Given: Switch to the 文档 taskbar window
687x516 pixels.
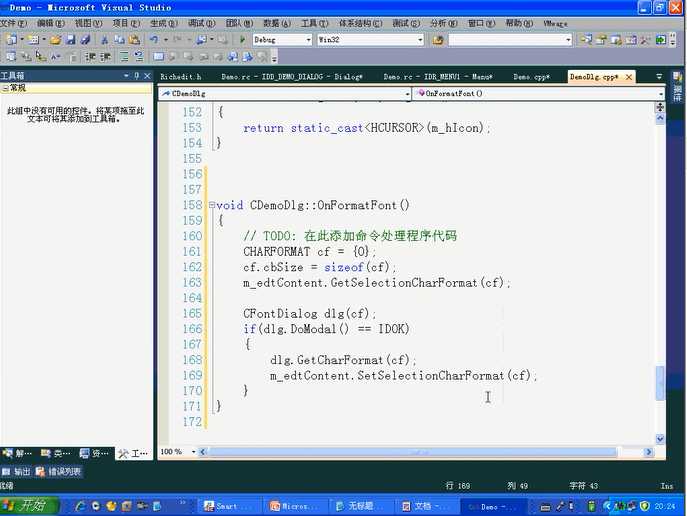Looking at the screenshot, I should [425, 506].
